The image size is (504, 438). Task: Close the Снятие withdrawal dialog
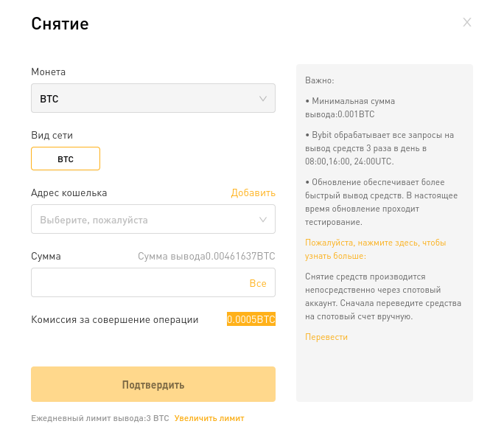(x=466, y=22)
